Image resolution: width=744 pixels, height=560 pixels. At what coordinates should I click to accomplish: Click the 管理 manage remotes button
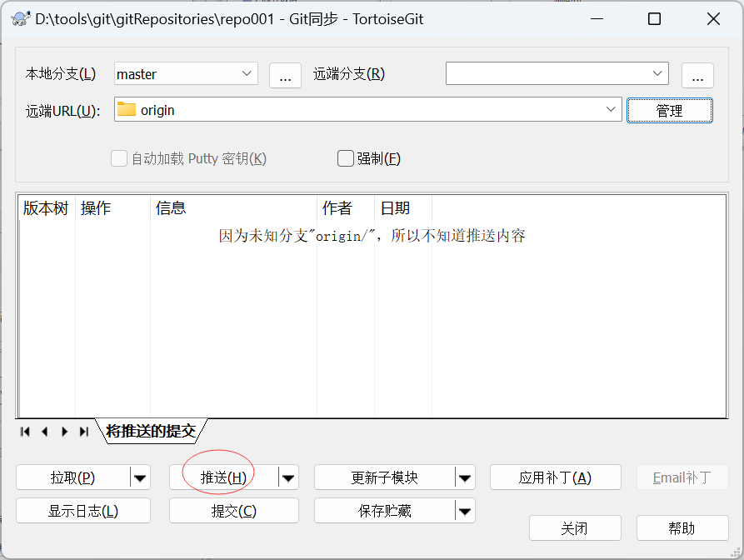[x=670, y=111]
